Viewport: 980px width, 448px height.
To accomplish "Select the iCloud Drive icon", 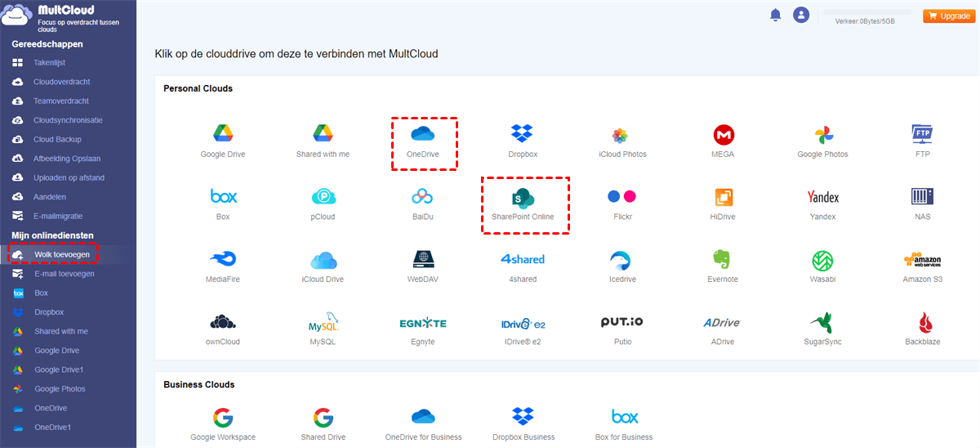I will pos(323,260).
